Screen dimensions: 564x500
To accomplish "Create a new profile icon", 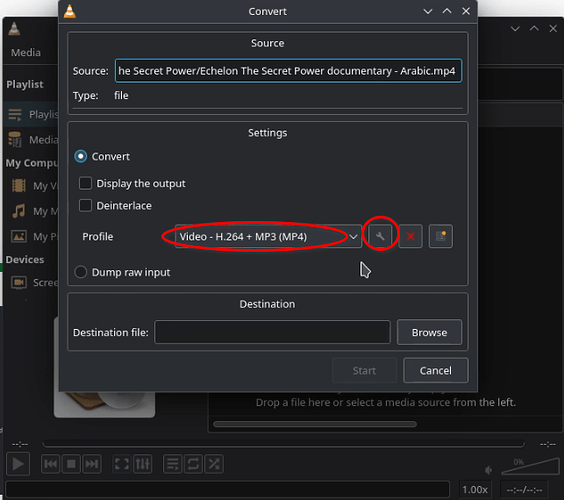I will point(441,236).
